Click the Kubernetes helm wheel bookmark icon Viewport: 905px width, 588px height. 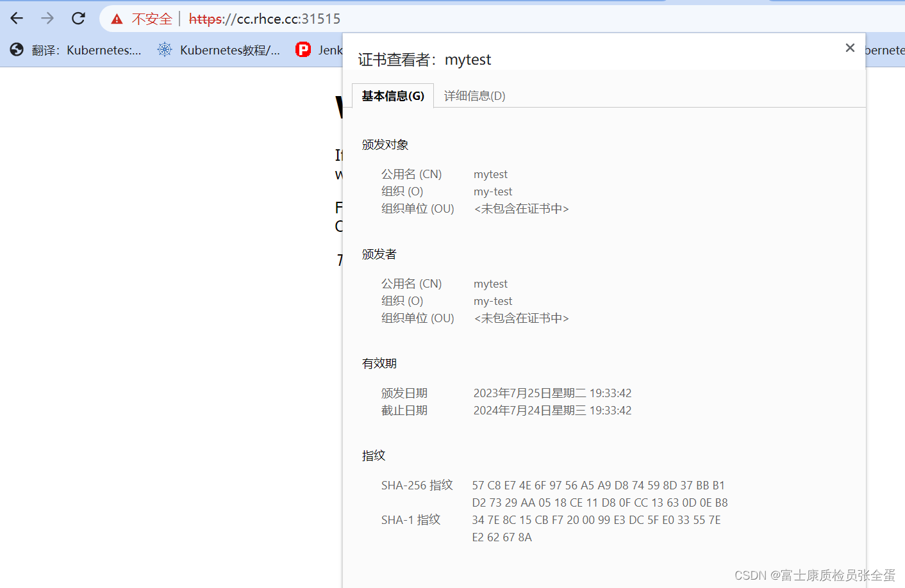point(165,49)
